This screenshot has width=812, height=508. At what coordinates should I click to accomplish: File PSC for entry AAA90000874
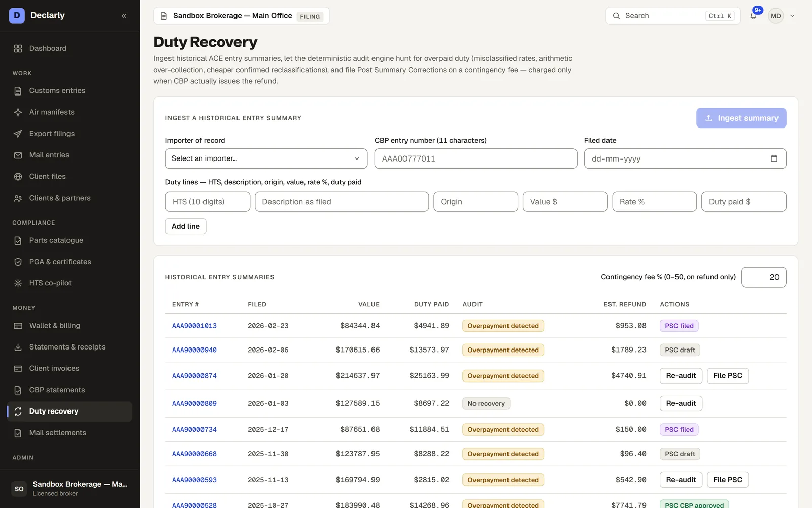point(728,376)
